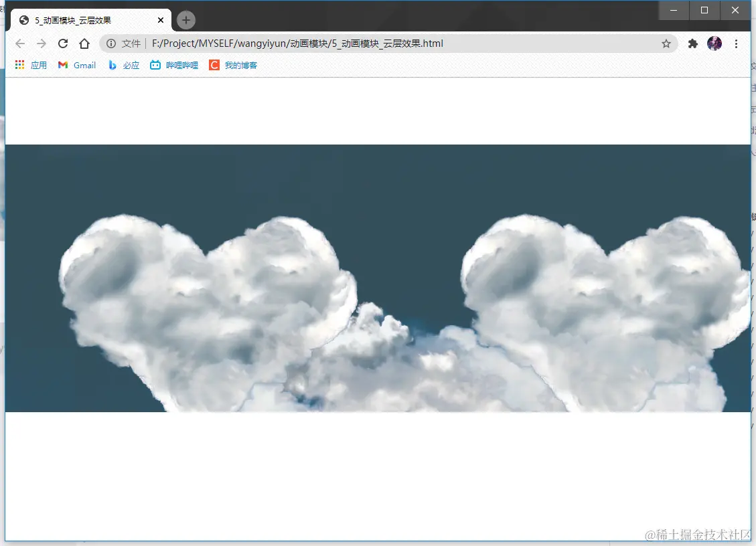Select the 5_动画模块_云层效果 tab
Viewport: 756px width, 546px height.
90,20
